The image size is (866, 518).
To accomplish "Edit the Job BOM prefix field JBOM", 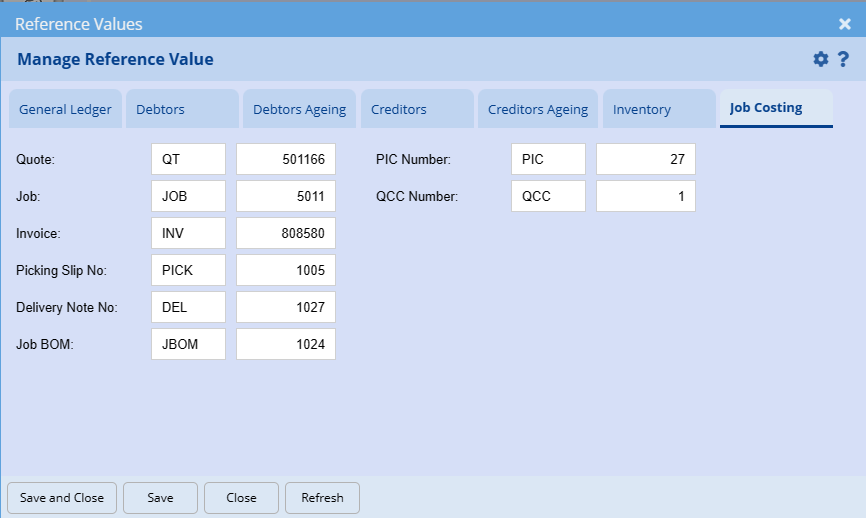I will [x=188, y=344].
